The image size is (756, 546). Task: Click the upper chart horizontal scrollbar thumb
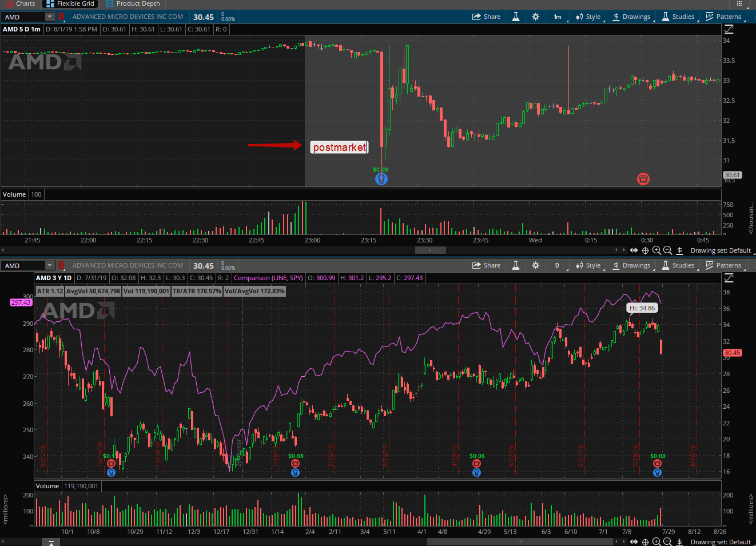[431, 250]
